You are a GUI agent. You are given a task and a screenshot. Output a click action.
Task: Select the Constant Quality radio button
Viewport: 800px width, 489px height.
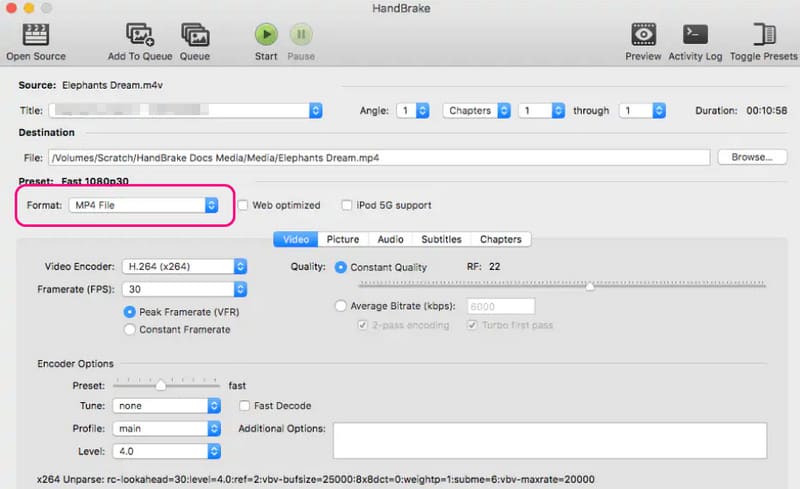(x=340, y=267)
